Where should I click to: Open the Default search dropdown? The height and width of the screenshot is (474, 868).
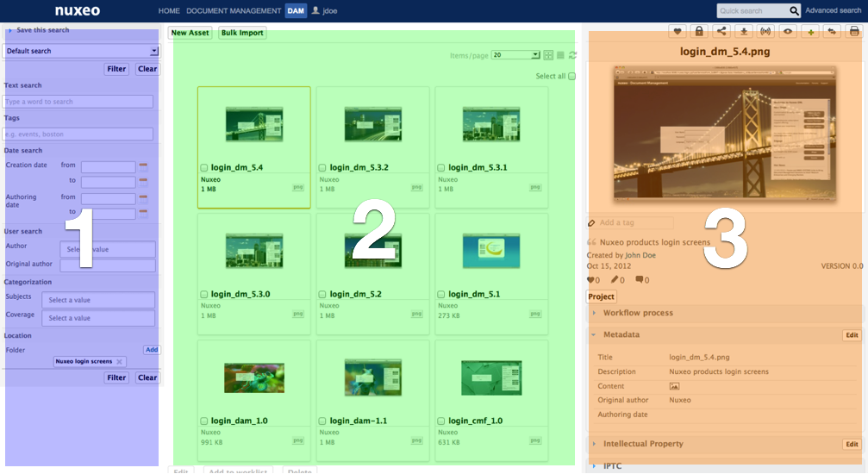82,51
